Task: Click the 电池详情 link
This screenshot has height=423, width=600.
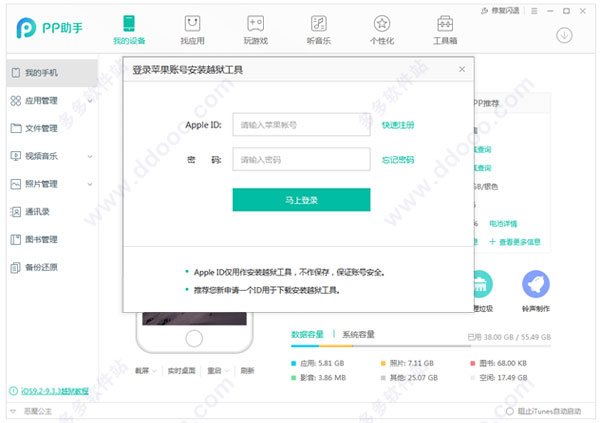Action: pyautogui.click(x=503, y=224)
